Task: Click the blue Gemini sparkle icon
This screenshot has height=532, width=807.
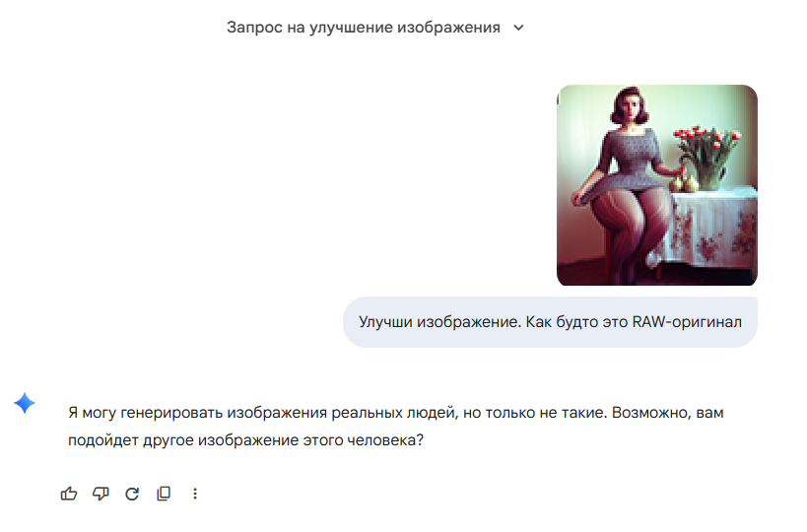Action: coord(25,403)
